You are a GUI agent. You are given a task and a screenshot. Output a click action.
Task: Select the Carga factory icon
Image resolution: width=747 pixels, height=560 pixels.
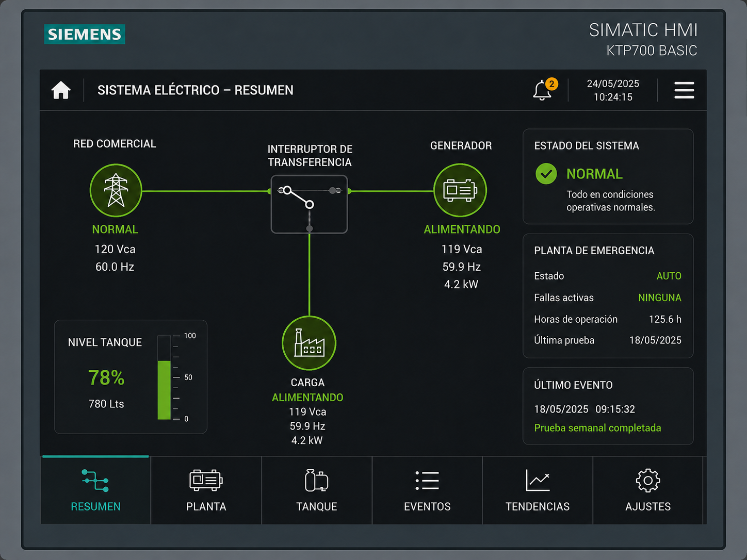[x=309, y=343]
